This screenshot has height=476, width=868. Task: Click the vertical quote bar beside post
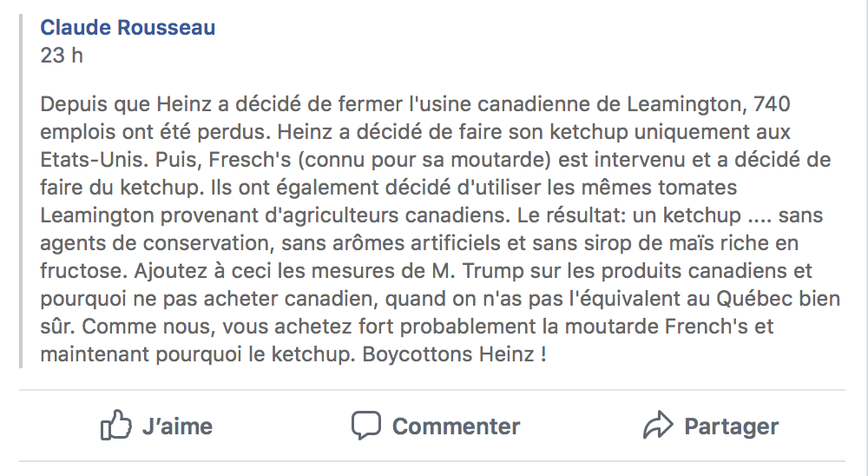[x=21, y=191]
